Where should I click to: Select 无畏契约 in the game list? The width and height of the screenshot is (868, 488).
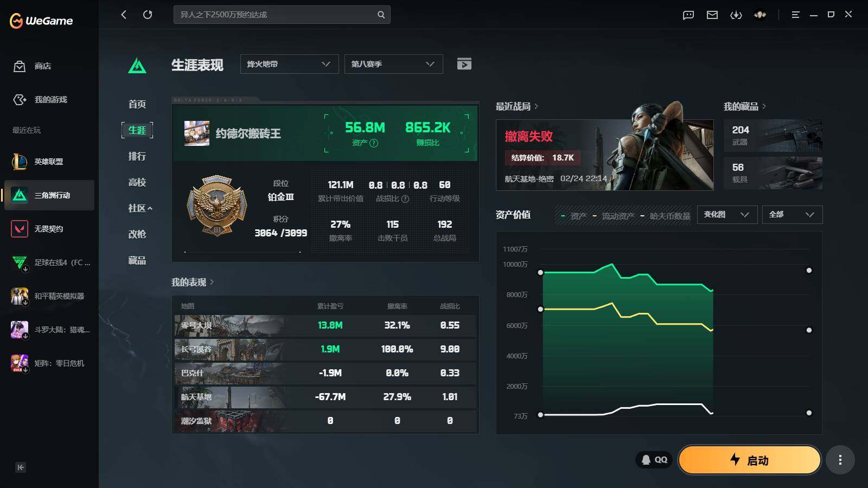(x=49, y=229)
